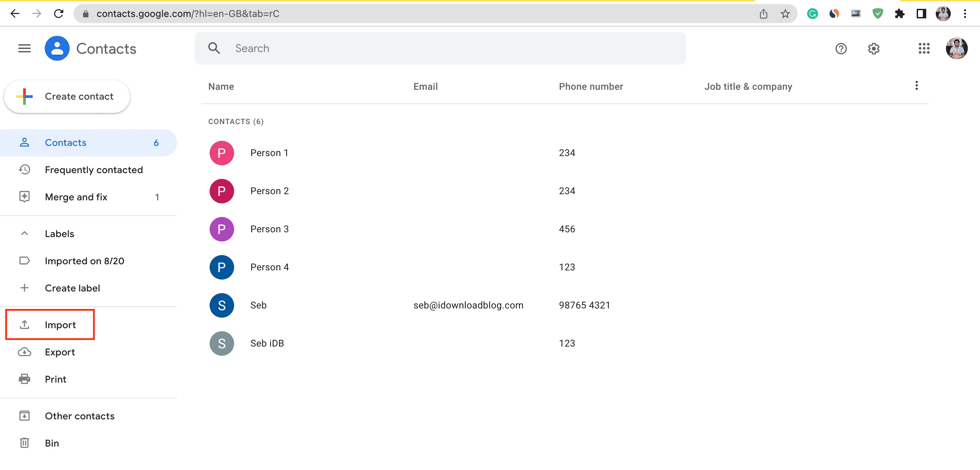Click the browser address bar URL
980x470 pixels.
[x=187, y=14]
